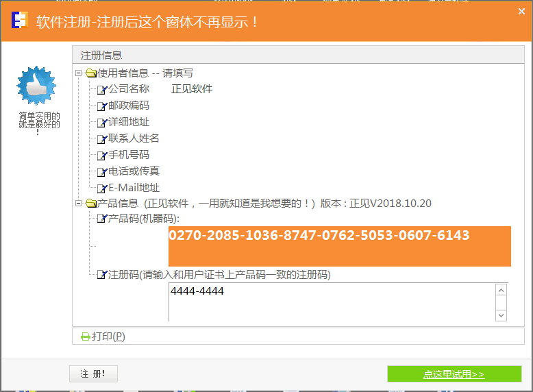Viewport: 533px width, 392px height.
Task: Click the orange product code box
Action: [339, 247]
